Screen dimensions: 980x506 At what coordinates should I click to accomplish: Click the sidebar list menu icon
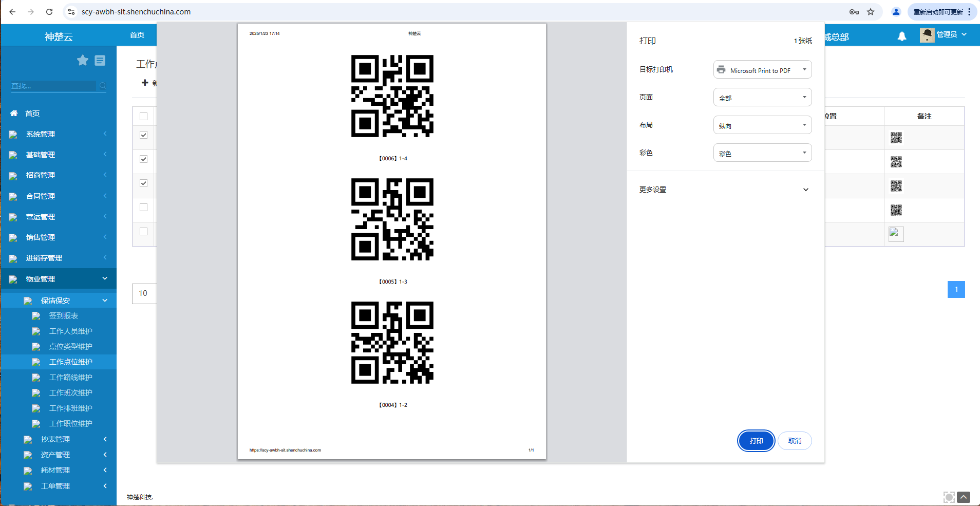point(100,61)
